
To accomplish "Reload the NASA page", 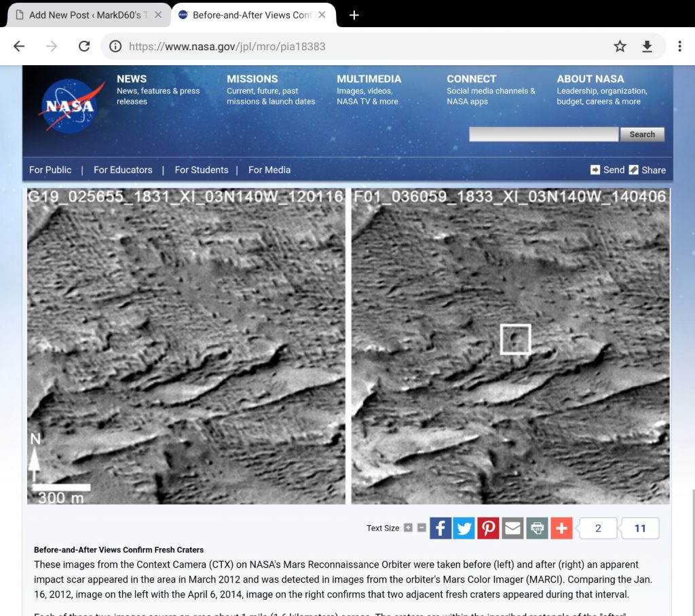I will (x=83, y=46).
